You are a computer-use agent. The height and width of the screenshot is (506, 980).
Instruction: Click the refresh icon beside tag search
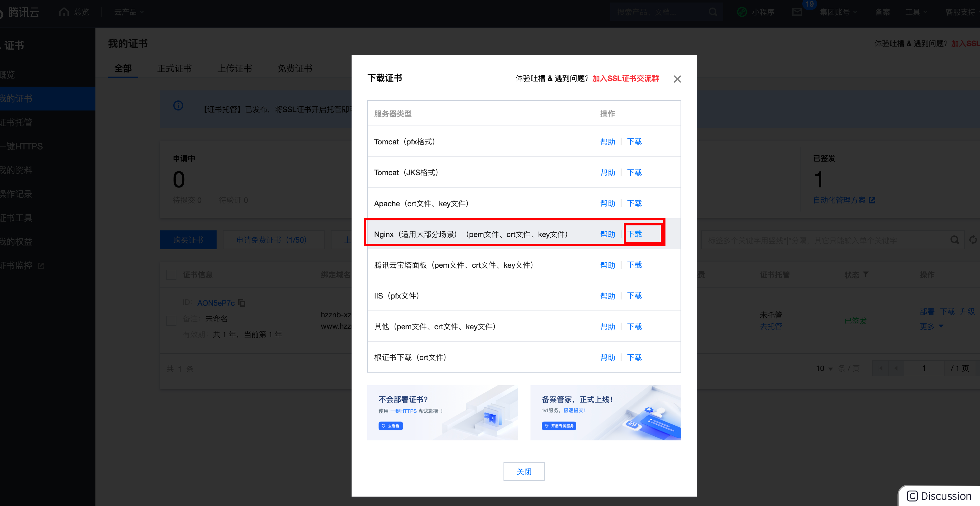tap(973, 240)
